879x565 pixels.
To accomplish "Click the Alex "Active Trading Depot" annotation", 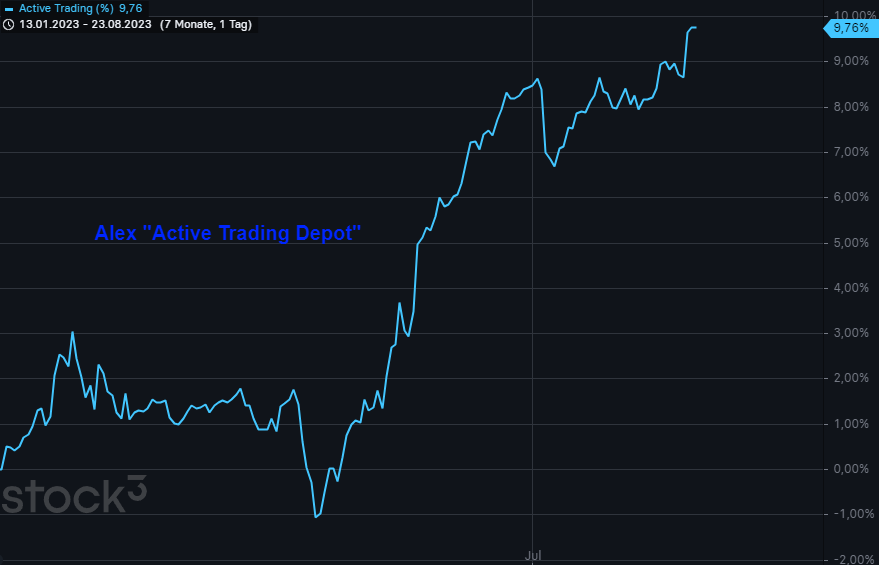I will point(228,233).
